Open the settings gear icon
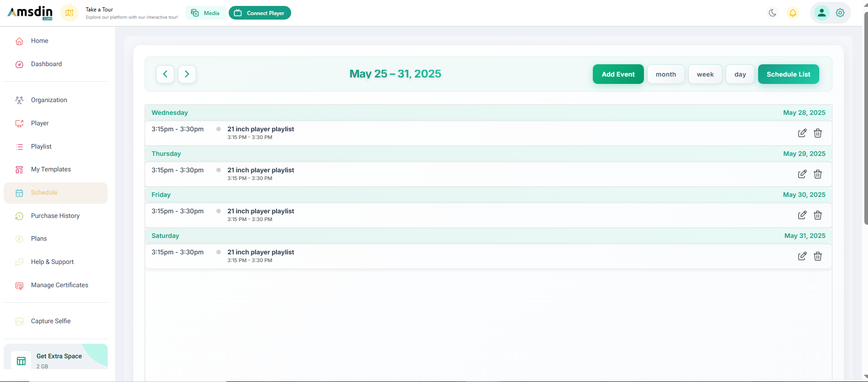This screenshot has height=382, width=868. [840, 13]
